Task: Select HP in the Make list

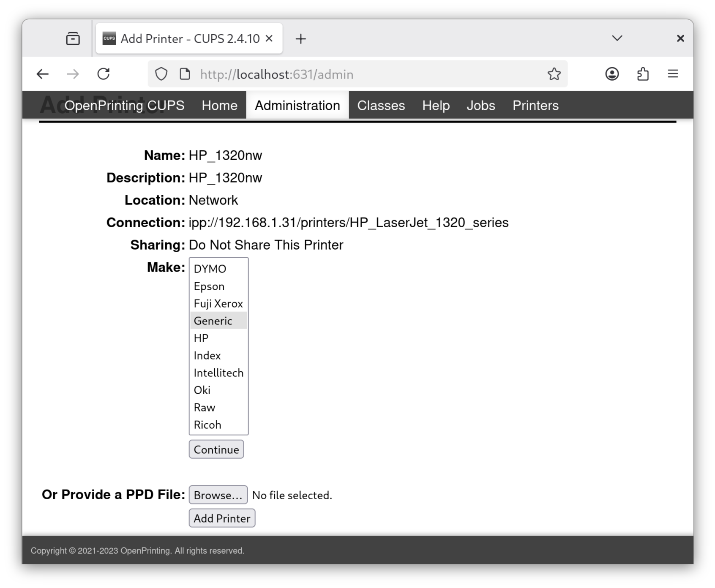Action: pyautogui.click(x=201, y=338)
